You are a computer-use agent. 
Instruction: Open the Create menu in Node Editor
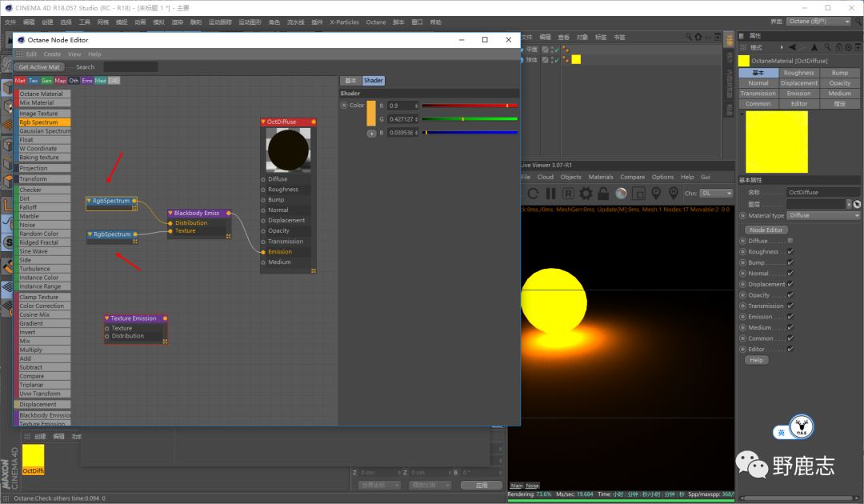52,54
